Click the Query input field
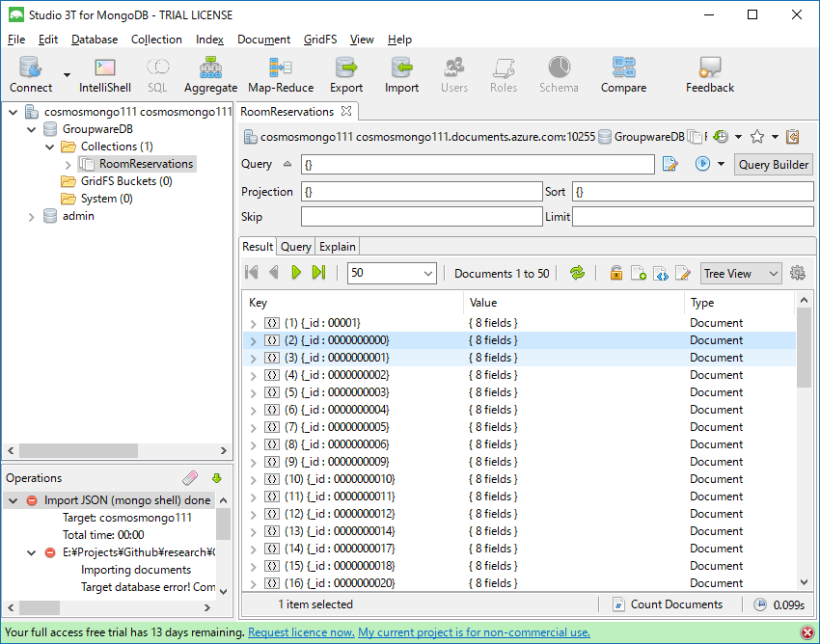The width and height of the screenshot is (820, 644). click(478, 165)
